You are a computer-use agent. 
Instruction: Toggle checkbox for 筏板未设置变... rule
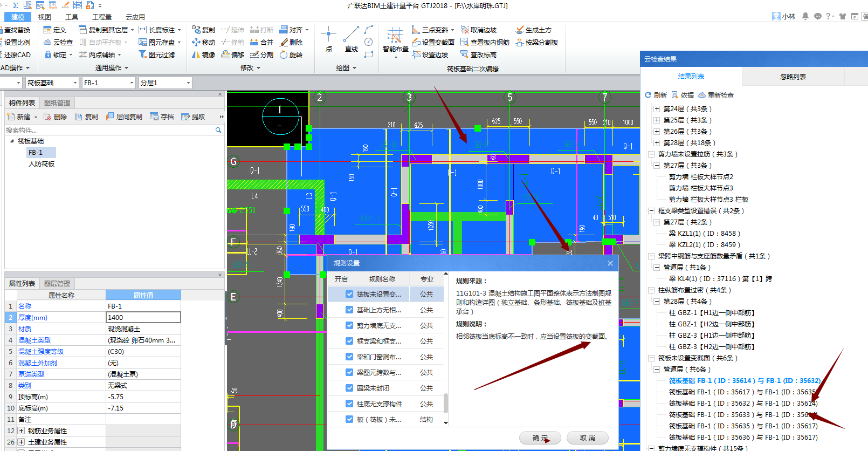click(x=349, y=294)
